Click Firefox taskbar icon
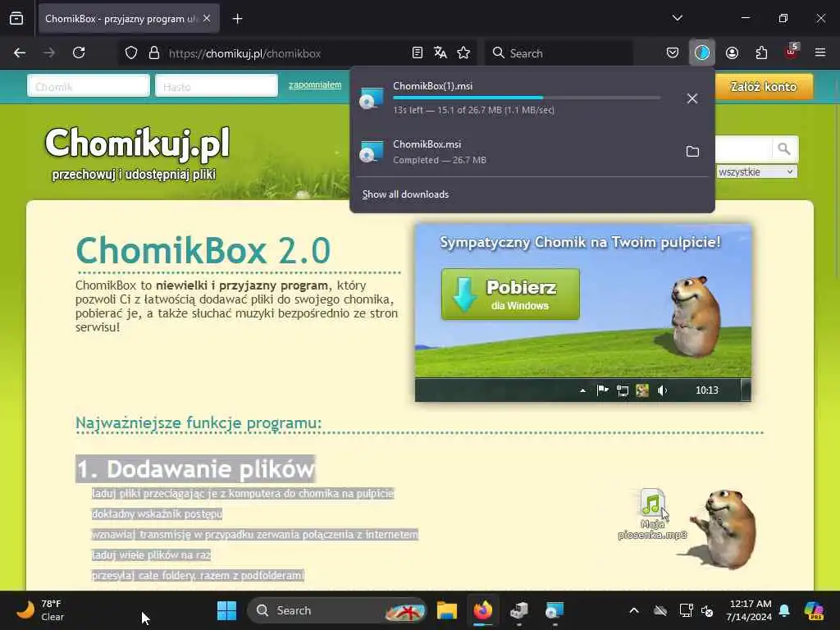The image size is (840, 630). (482, 610)
